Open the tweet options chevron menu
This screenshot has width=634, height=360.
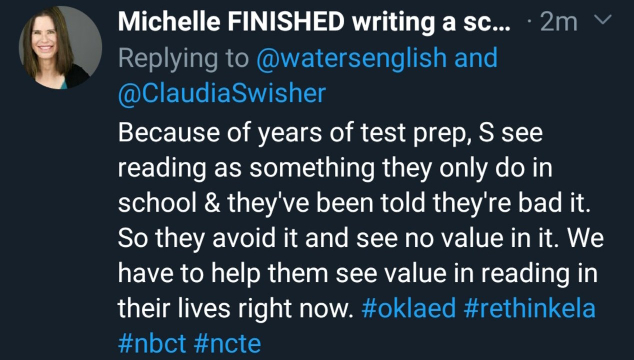(602, 19)
